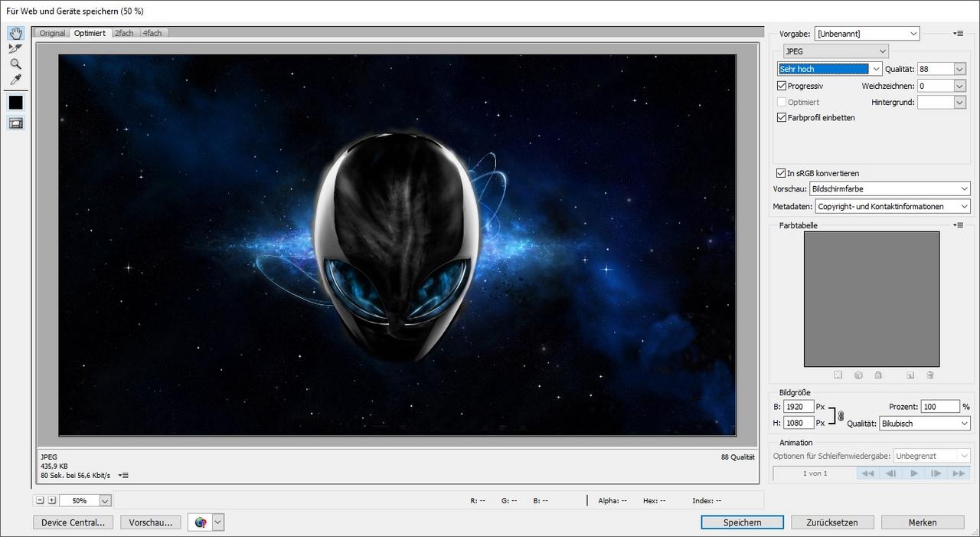Screen dimensions: 980x537
Task: Open the Vorgabe preset dropdown
Action: (867, 34)
